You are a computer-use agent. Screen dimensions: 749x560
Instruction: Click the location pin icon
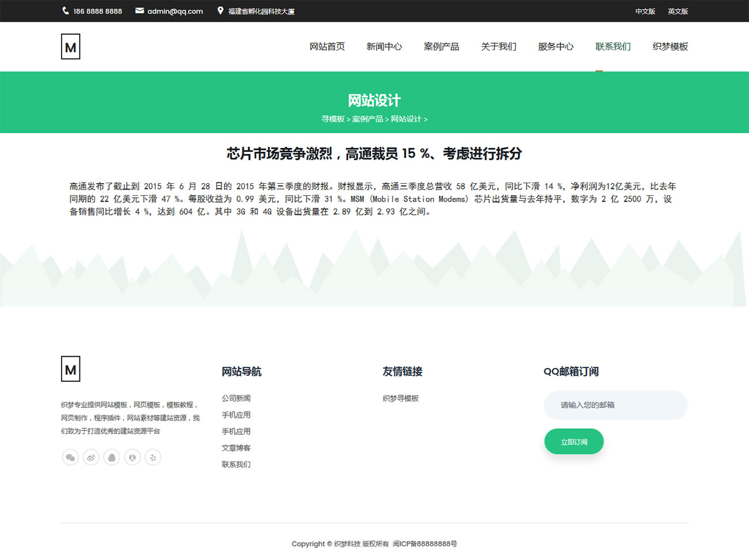[x=220, y=11]
